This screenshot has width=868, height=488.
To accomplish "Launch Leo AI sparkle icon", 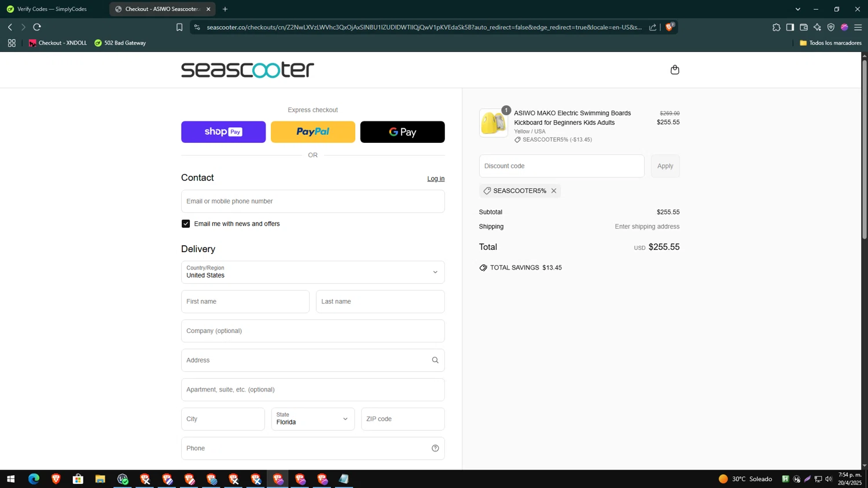I will pyautogui.click(x=817, y=27).
